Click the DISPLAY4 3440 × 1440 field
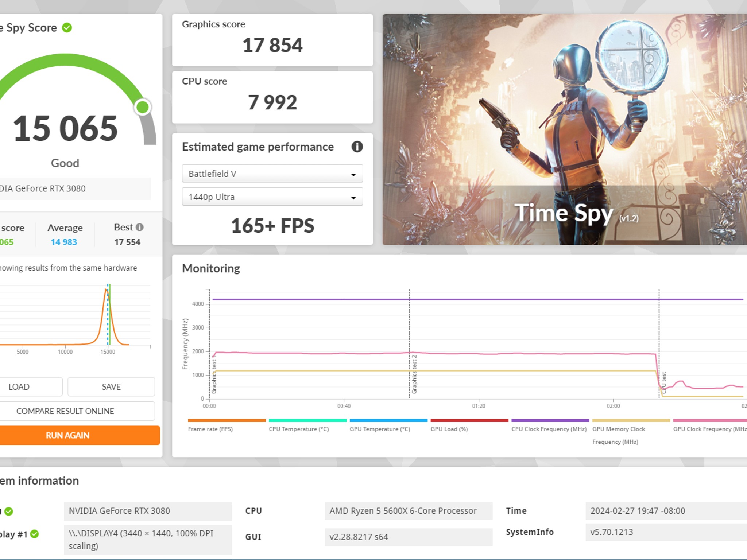This screenshot has height=560, width=747. point(148,540)
